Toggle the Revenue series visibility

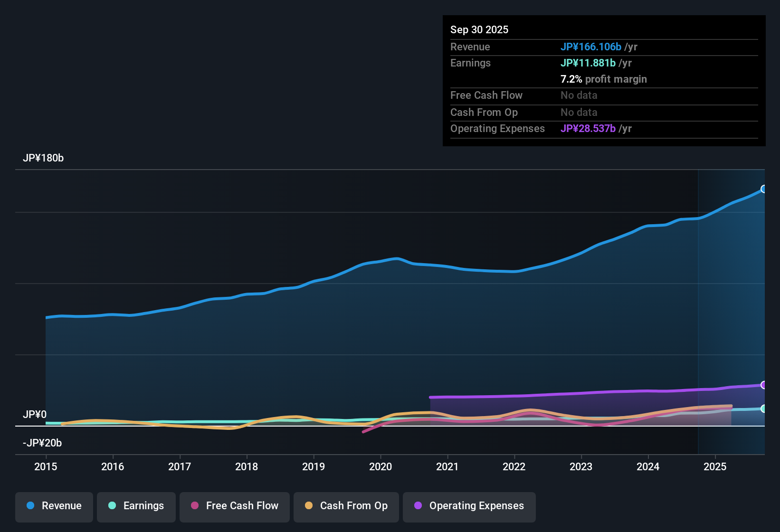54,506
